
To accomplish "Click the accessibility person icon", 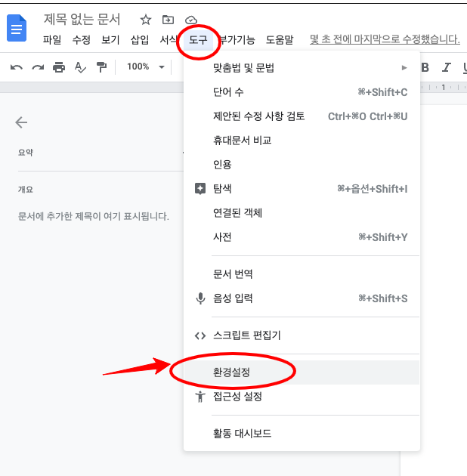I will tap(200, 397).
